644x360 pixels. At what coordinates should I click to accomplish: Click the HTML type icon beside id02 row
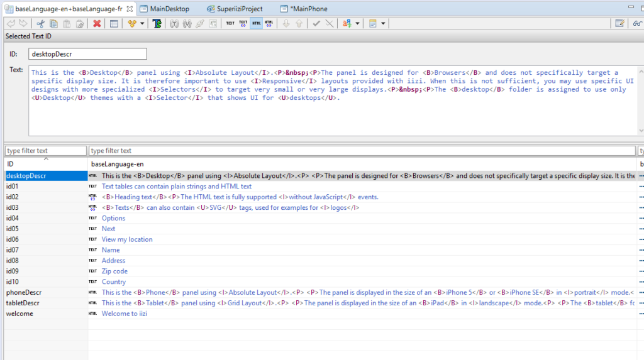coord(93,197)
